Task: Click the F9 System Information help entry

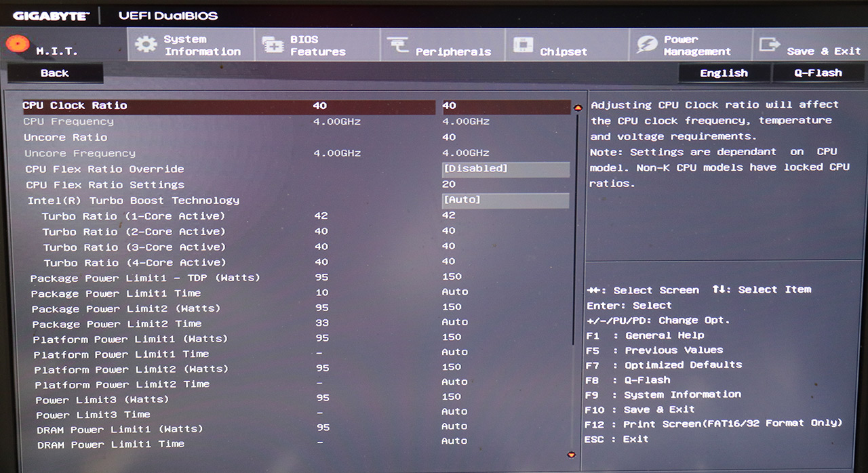Action: pyautogui.click(x=663, y=394)
